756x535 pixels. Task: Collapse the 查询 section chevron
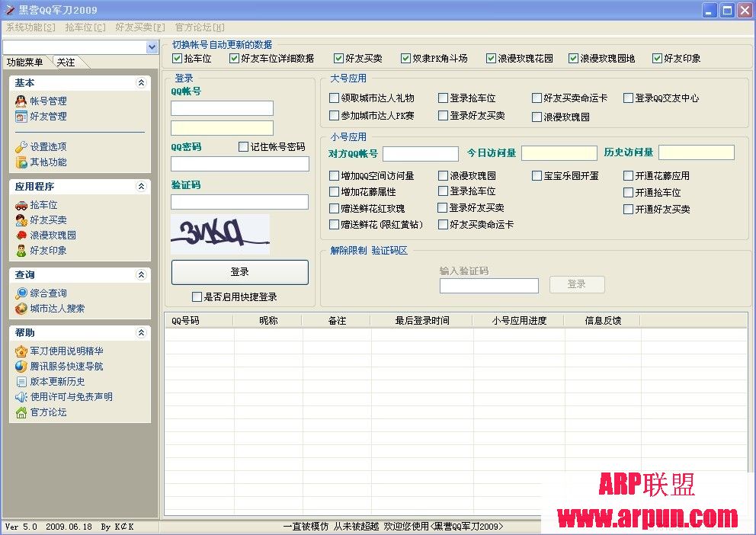point(141,274)
